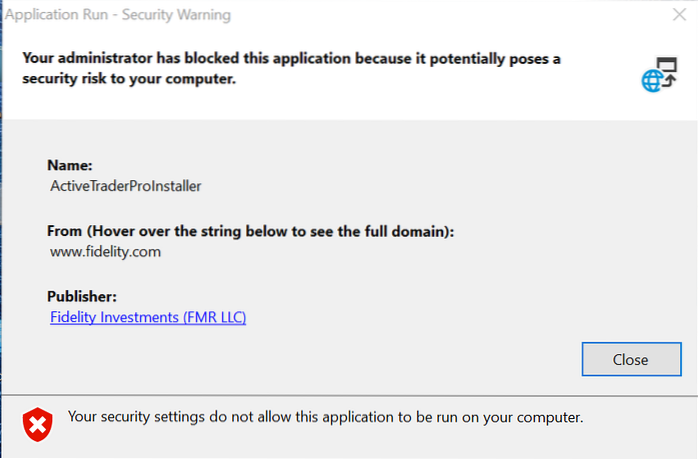Click 'security risk to your computer' line

[x=128, y=79]
